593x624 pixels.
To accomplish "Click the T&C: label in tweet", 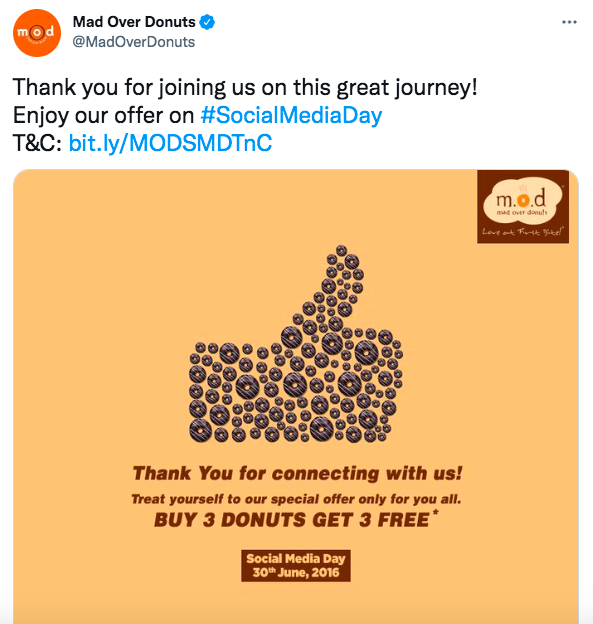I will (37, 143).
